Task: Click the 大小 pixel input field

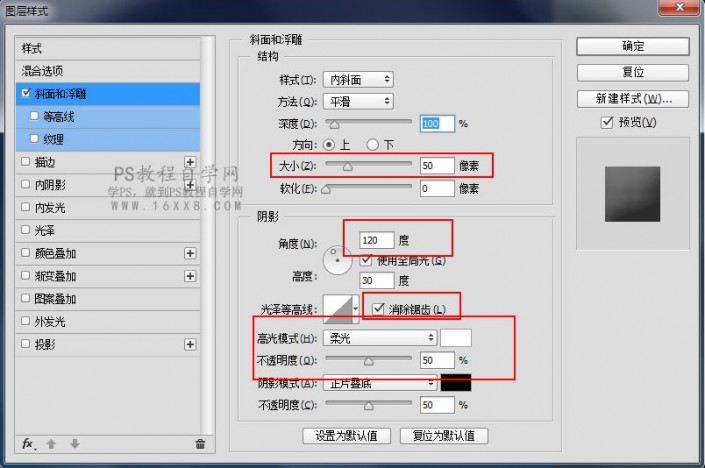Action: pos(437,166)
